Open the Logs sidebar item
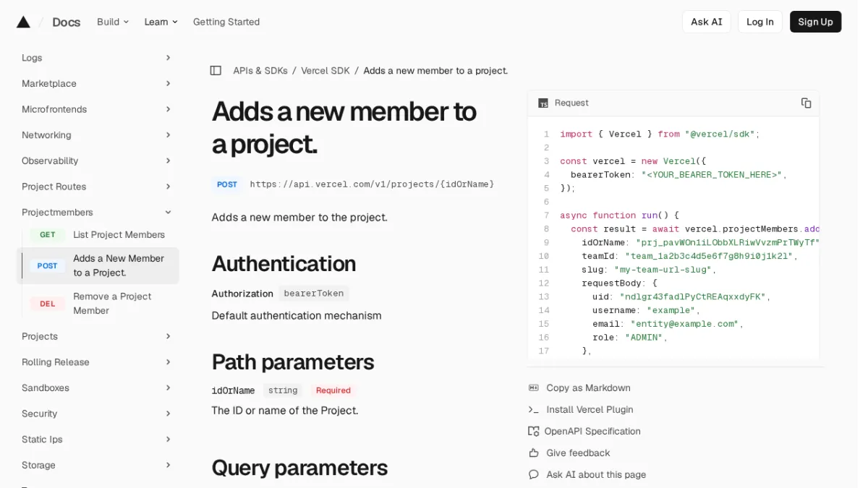Image resolution: width=868 pixels, height=488 pixels. click(32, 58)
